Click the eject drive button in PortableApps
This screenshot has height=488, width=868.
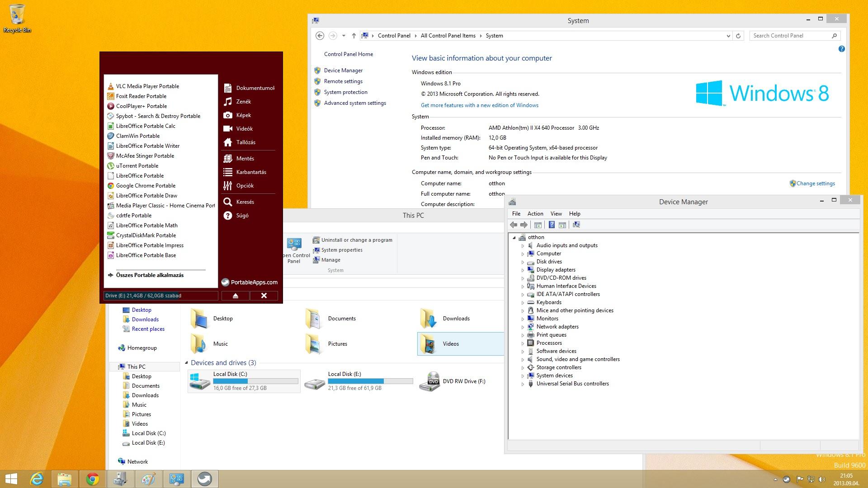tap(235, 296)
